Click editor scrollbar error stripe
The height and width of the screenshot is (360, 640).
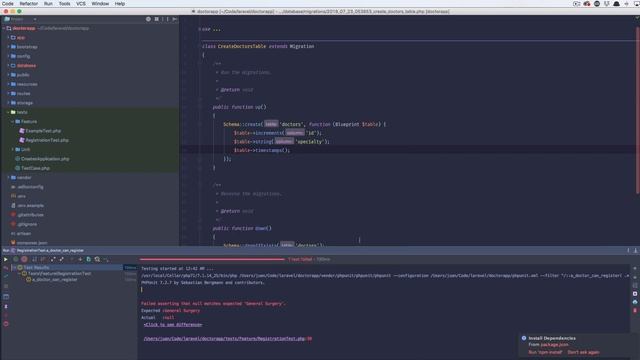637,110
